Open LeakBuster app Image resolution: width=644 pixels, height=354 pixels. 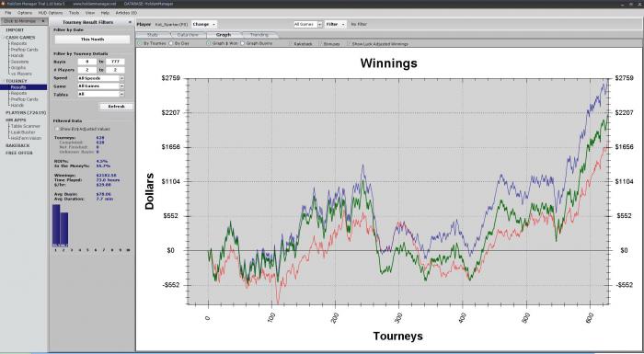pyautogui.click(x=23, y=132)
